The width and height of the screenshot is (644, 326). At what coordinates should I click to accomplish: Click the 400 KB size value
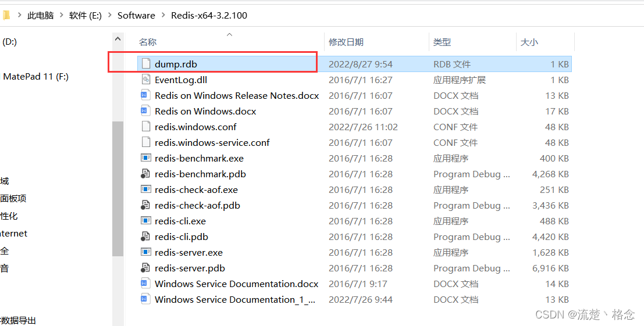pos(554,158)
